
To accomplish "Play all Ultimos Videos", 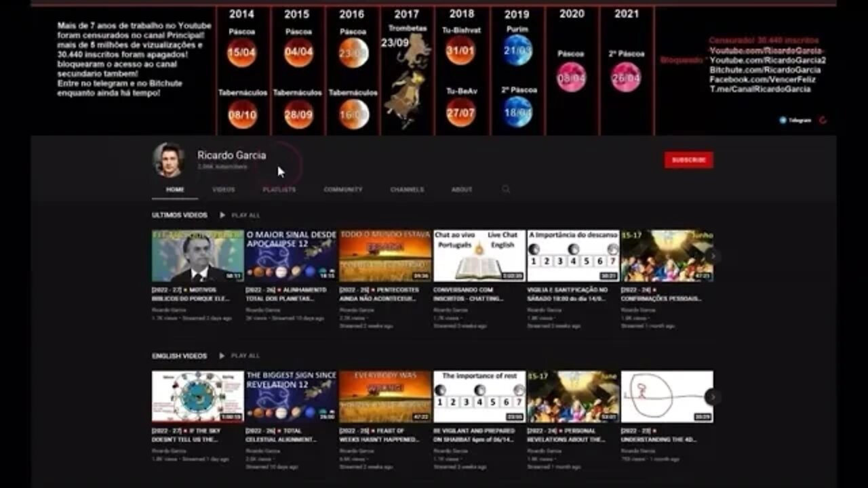I will 240,215.
